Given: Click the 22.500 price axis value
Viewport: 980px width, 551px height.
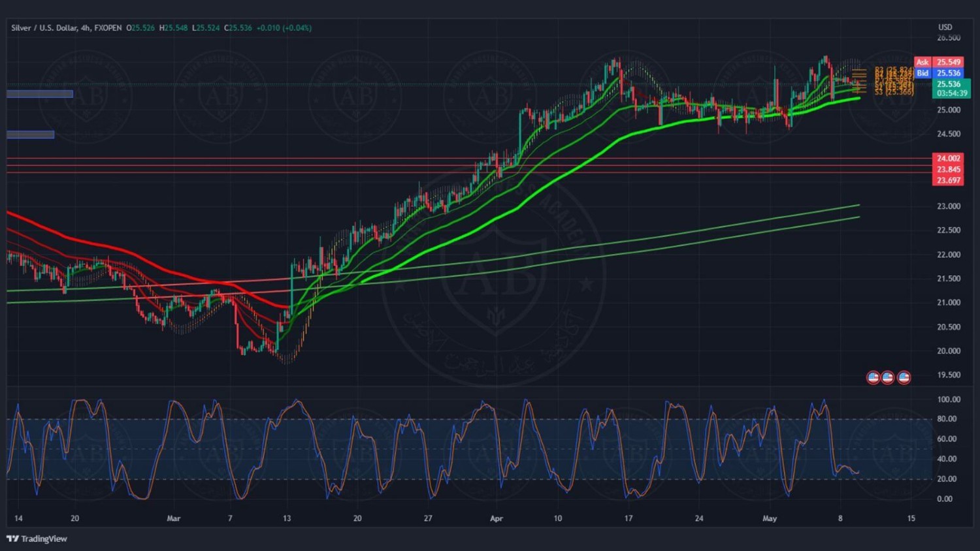Looking at the screenshot, I should pos(949,230).
